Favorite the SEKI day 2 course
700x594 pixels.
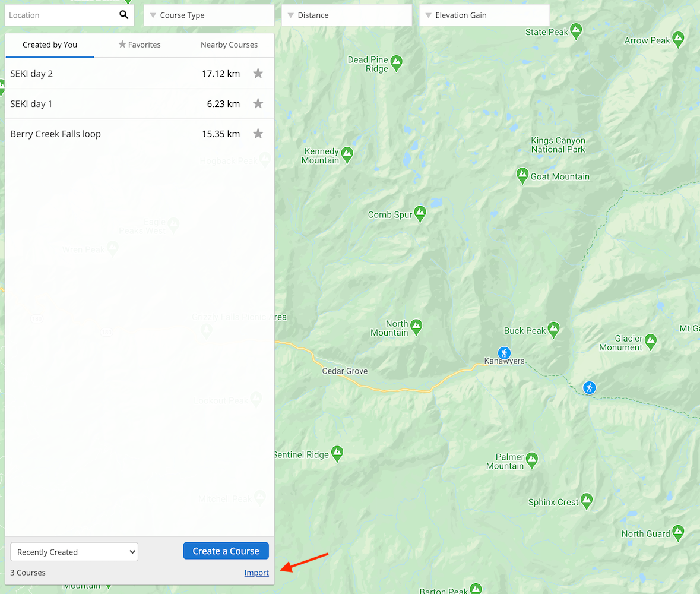[x=258, y=73]
